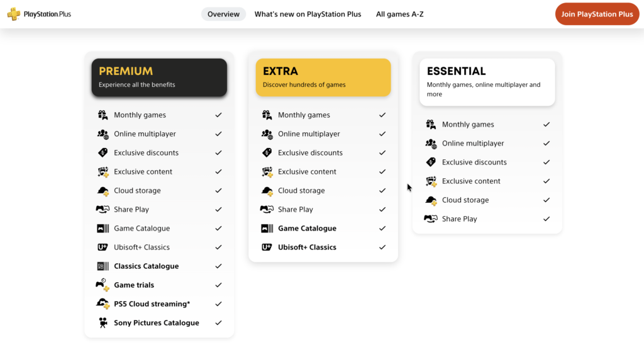Click the Online multiplayer controller icon in Extra
Screen dimensions: 644x364
[267, 134]
